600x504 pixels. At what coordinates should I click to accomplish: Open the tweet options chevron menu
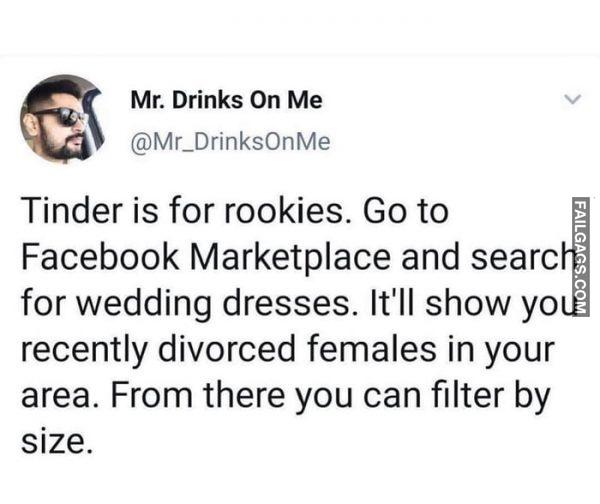click(x=572, y=101)
